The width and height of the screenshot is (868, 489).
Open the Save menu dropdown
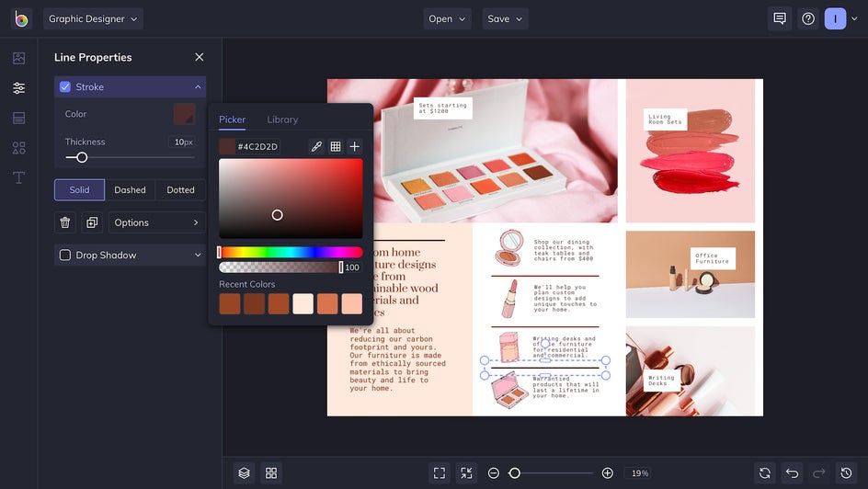(505, 18)
